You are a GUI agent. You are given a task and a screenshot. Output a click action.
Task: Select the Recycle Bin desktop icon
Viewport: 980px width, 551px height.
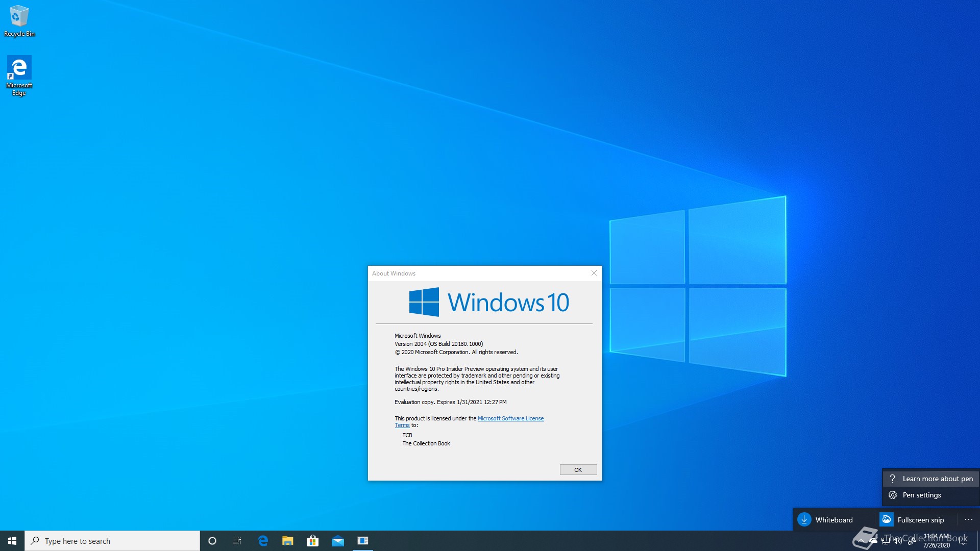click(x=19, y=21)
